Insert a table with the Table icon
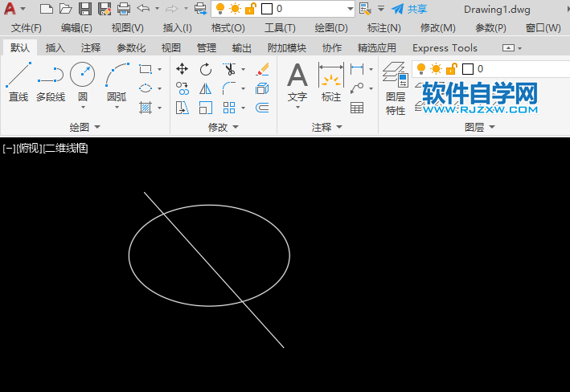Screen dimensions: 570x392 pyautogui.click(x=357, y=108)
